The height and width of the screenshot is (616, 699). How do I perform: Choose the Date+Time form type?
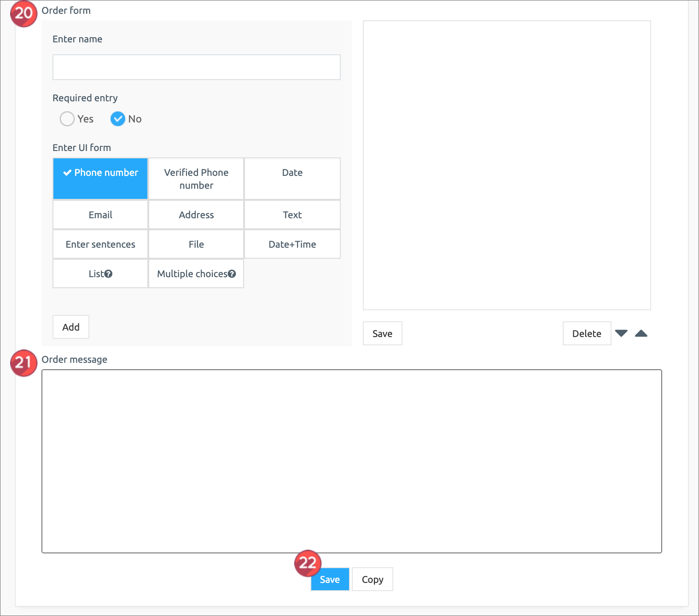tap(292, 244)
